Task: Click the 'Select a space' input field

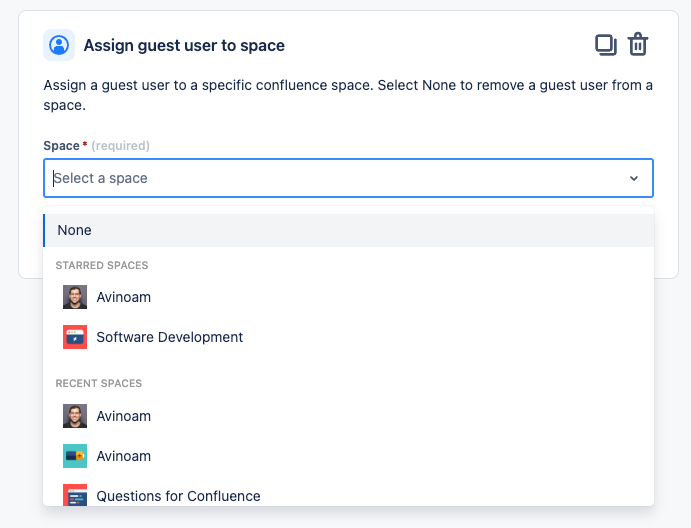Action: point(330,178)
